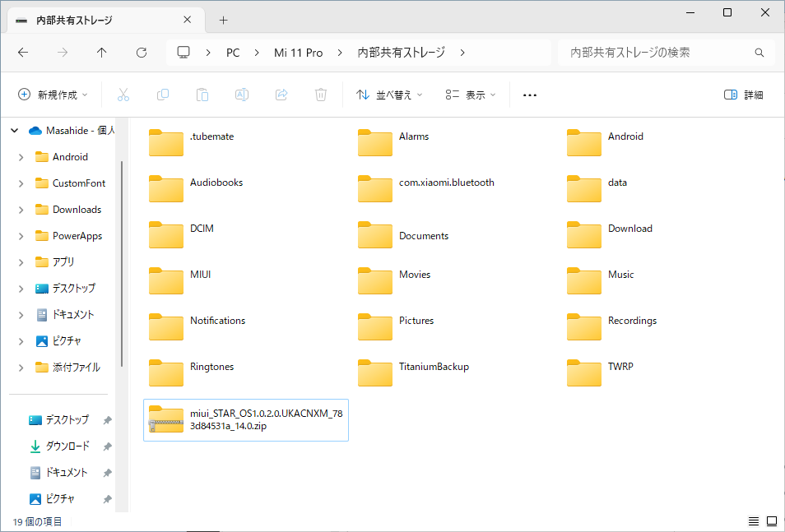The image size is (785, 532).
Task: Click the PC monitor icon in address bar
Action: pos(183,53)
